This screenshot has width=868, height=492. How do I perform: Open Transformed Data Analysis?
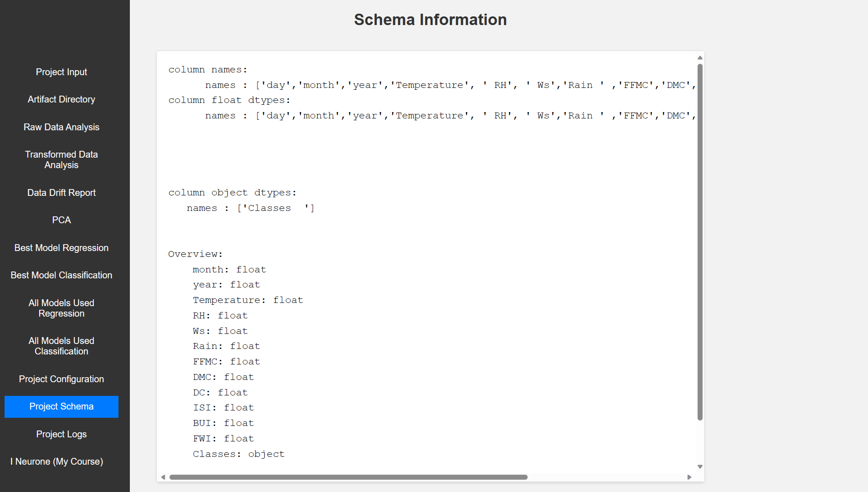pos(61,159)
